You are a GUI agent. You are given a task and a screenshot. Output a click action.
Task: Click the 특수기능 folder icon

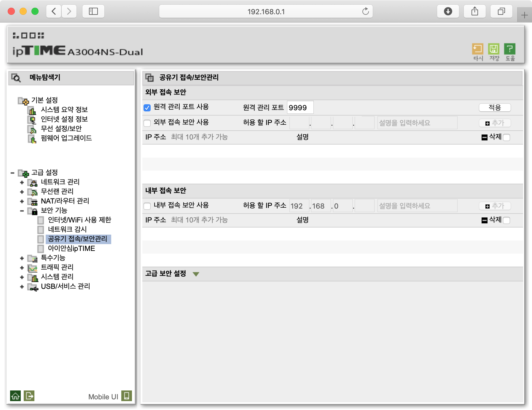[x=33, y=259]
